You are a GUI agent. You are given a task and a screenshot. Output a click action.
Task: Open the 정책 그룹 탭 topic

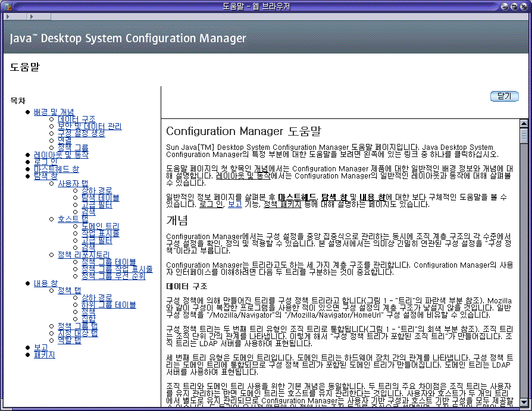click(78, 325)
